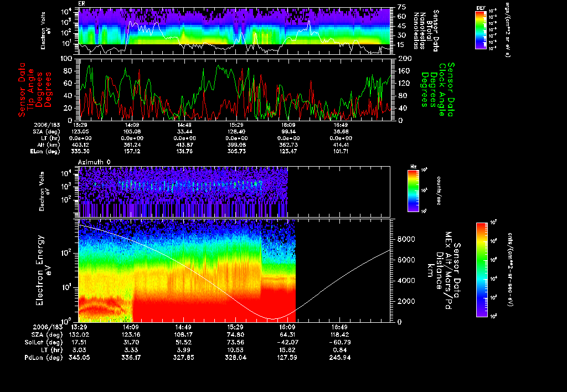Click the altitude value 361.24
The width and height of the screenshot is (567, 392).
[132, 145]
